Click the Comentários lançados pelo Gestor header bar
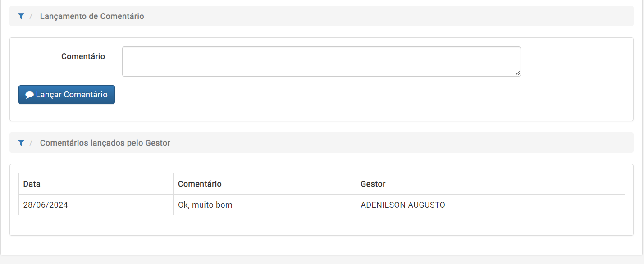The image size is (644, 264). tap(321, 143)
